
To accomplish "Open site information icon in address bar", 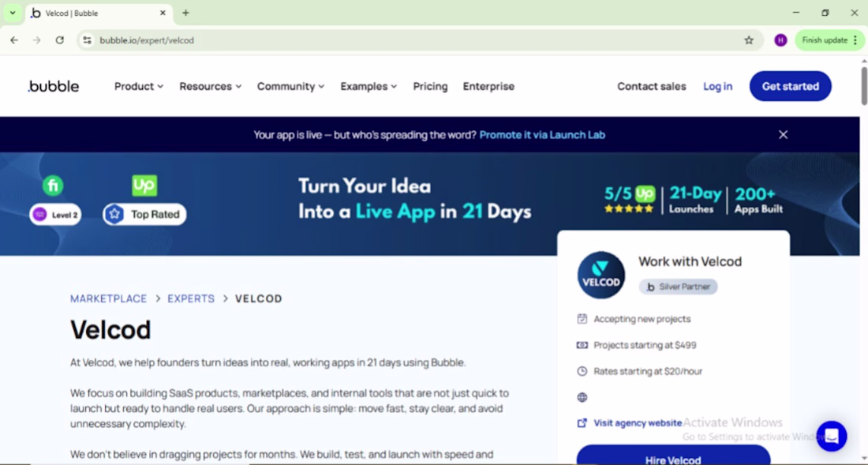I will click(87, 40).
